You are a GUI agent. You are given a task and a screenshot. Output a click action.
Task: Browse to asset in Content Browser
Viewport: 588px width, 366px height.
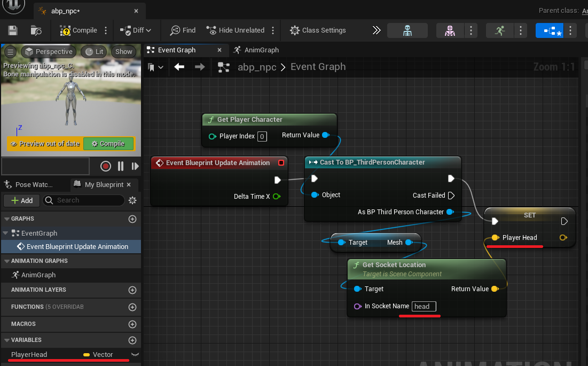(x=36, y=30)
